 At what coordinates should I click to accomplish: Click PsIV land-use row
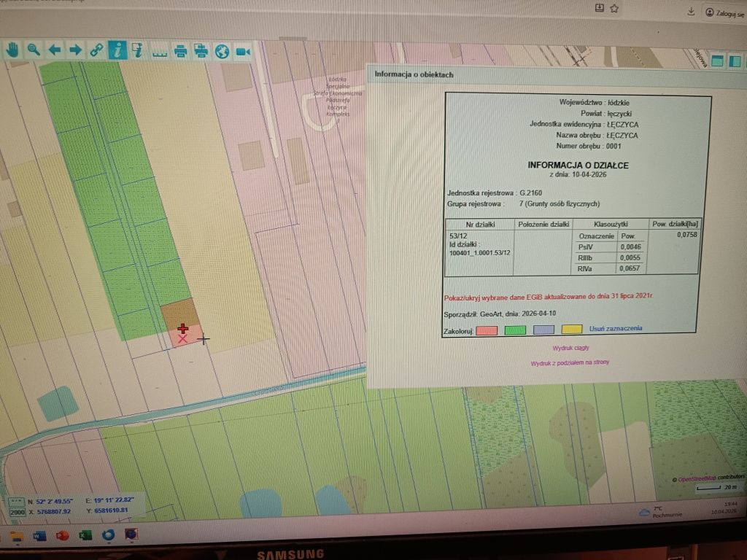coord(611,247)
